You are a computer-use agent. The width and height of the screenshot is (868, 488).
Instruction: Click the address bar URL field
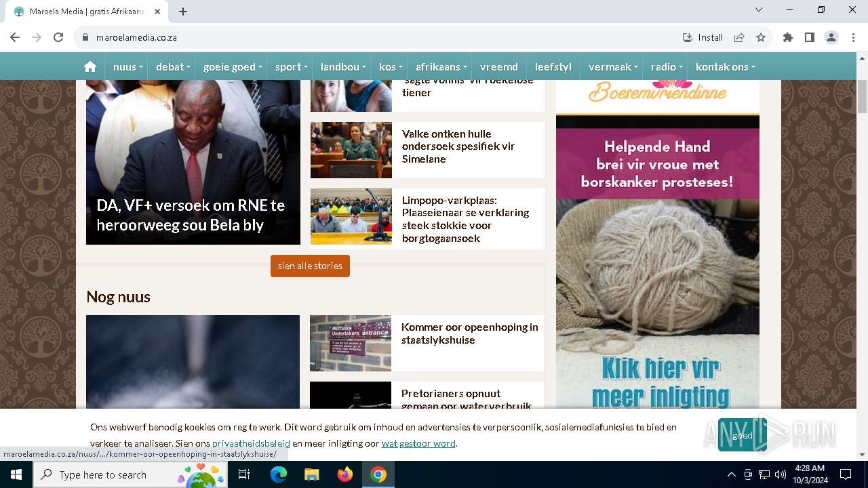pyautogui.click(x=380, y=37)
